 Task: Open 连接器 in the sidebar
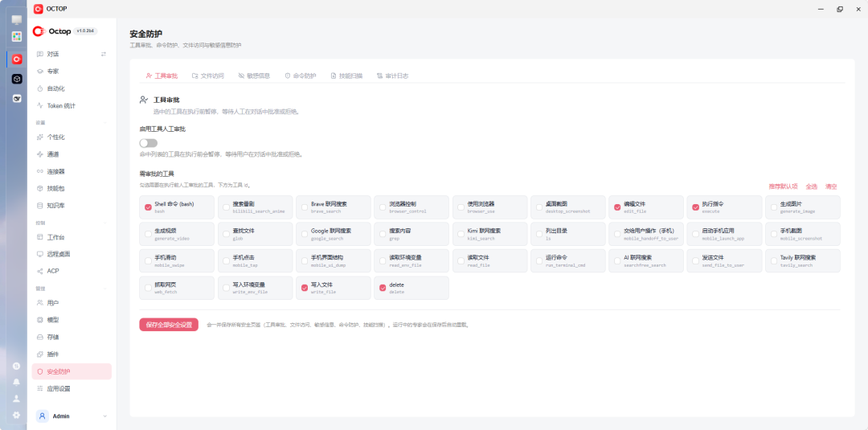point(72,171)
